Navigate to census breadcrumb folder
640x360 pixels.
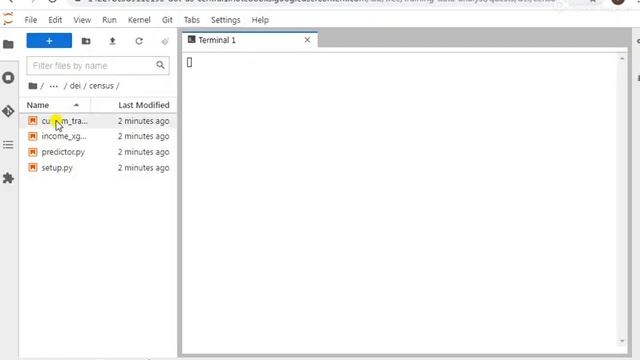(x=101, y=86)
